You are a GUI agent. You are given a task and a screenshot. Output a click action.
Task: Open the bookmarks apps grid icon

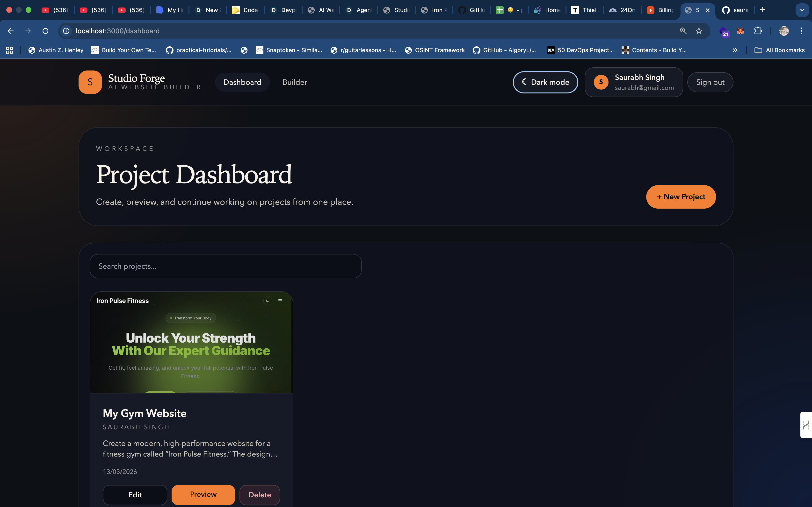(x=10, y=50)
